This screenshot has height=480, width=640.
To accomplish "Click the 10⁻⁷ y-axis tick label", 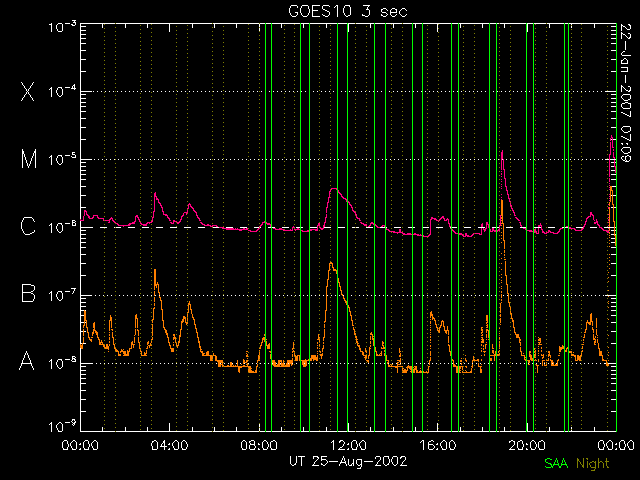I will click(62, 295).
